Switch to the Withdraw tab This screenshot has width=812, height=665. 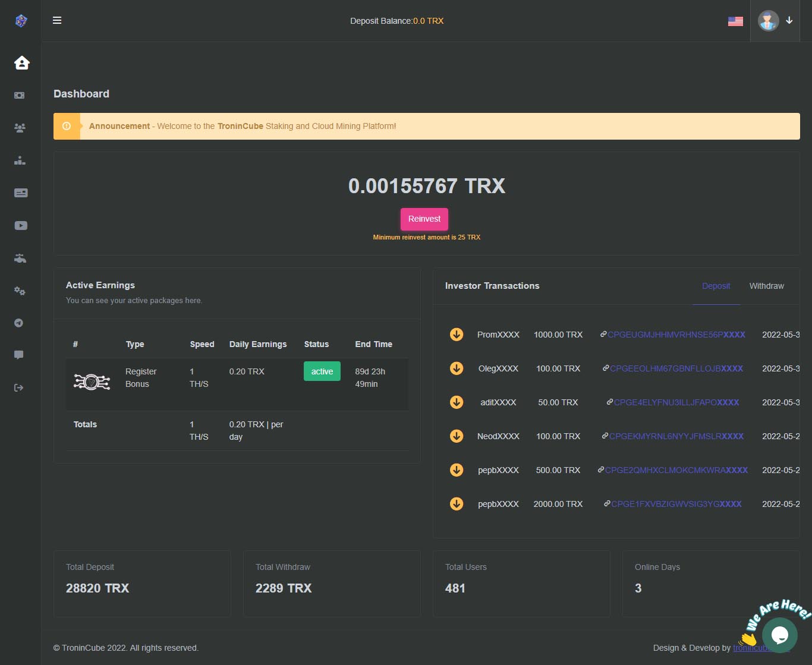click(x=766, y=286)
